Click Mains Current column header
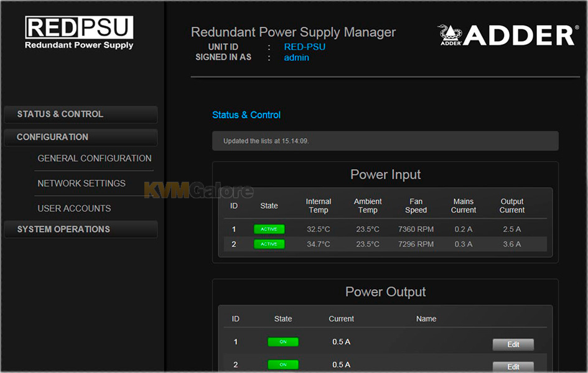 click(x=464, y=206)
